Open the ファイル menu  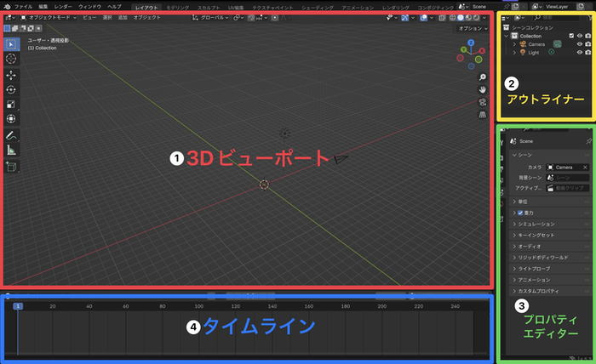(23, 6)
